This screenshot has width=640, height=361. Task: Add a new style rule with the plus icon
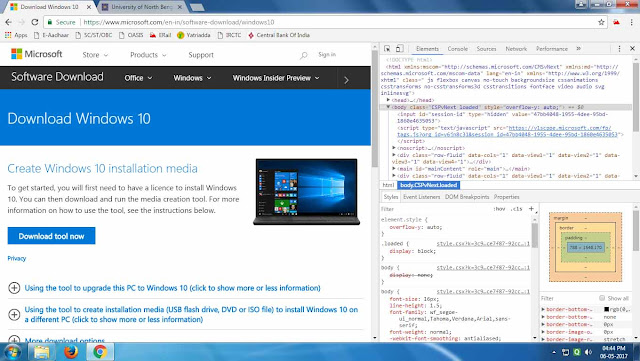tap(531, 209)
